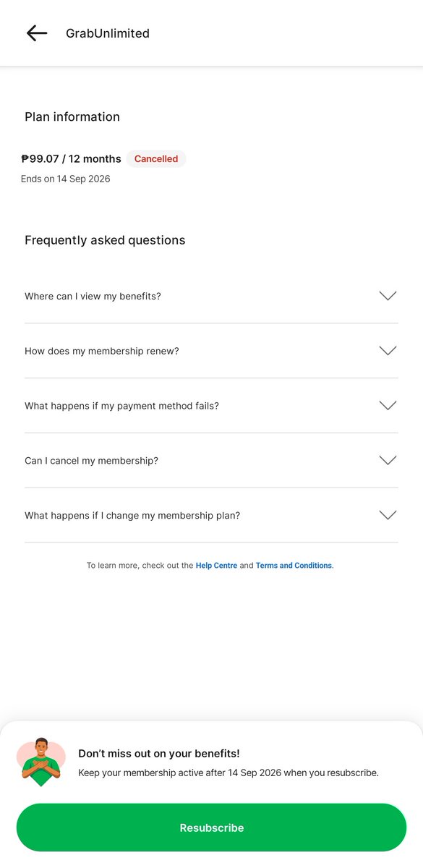Expand 'How does my membership renew?' chevron

pyautogui.click(x=388, y=351)
